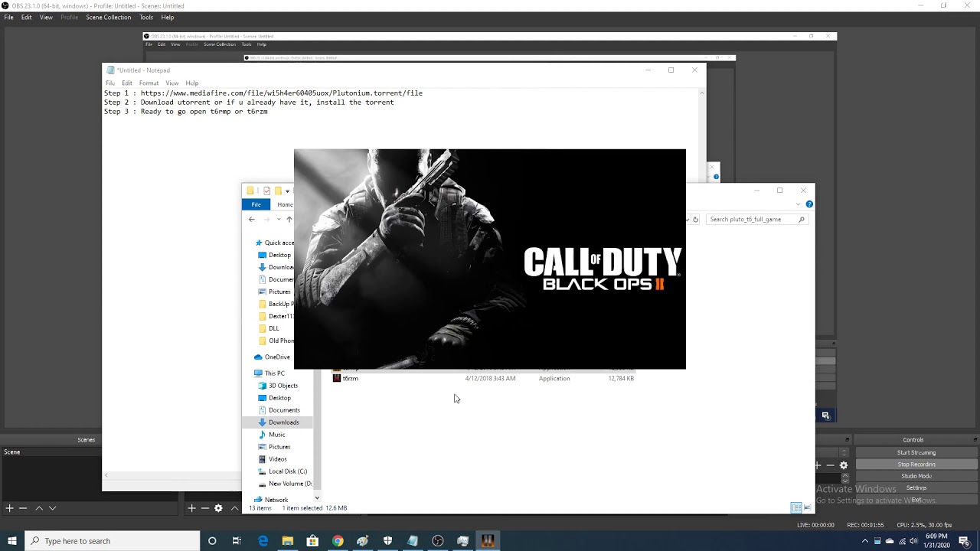Open the OBS Edit menu
Screen dimensions: 980x551
click(x=26, y=17)
